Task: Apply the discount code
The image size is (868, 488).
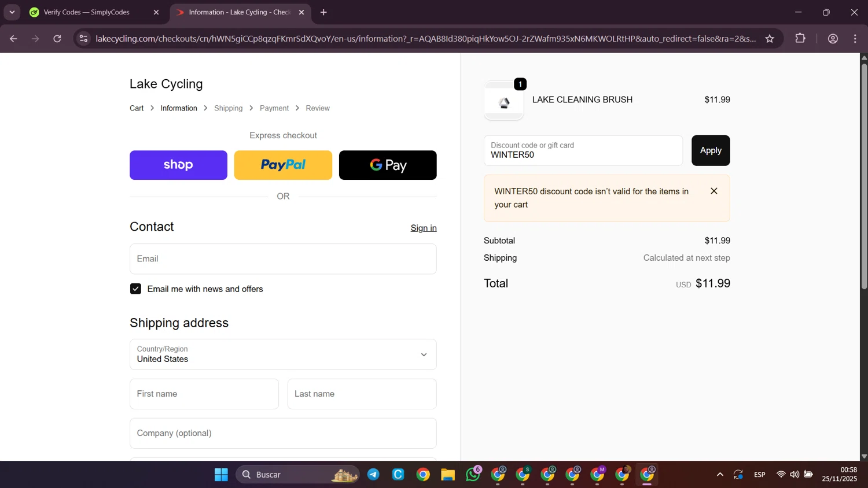Action: pyautogui.click(x=711, y=150)
